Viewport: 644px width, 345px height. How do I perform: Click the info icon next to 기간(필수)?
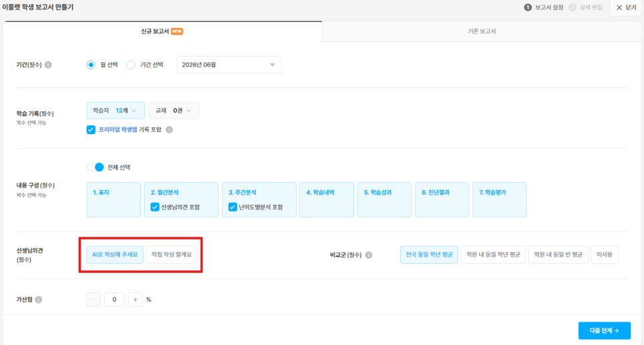coord(48,65)
